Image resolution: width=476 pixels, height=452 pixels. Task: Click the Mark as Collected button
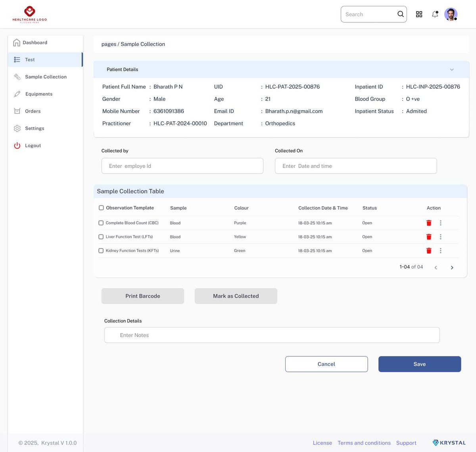coord(236,296)
